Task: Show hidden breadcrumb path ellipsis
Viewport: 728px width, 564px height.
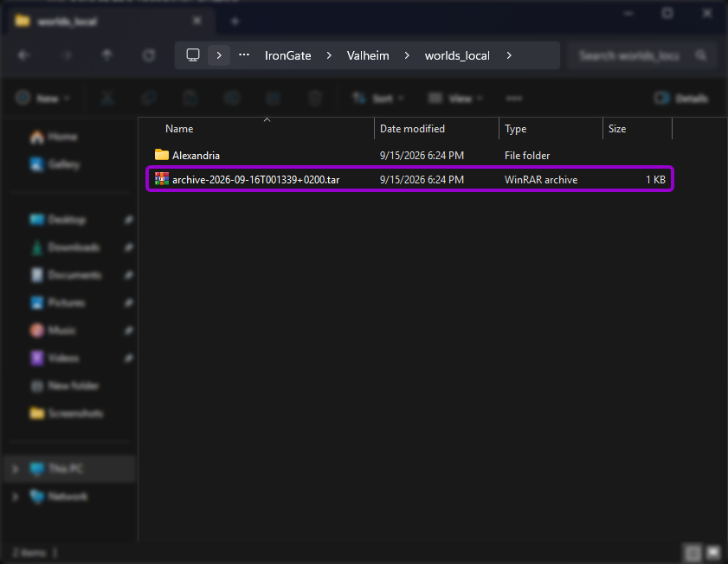Action: pos(244,55)
